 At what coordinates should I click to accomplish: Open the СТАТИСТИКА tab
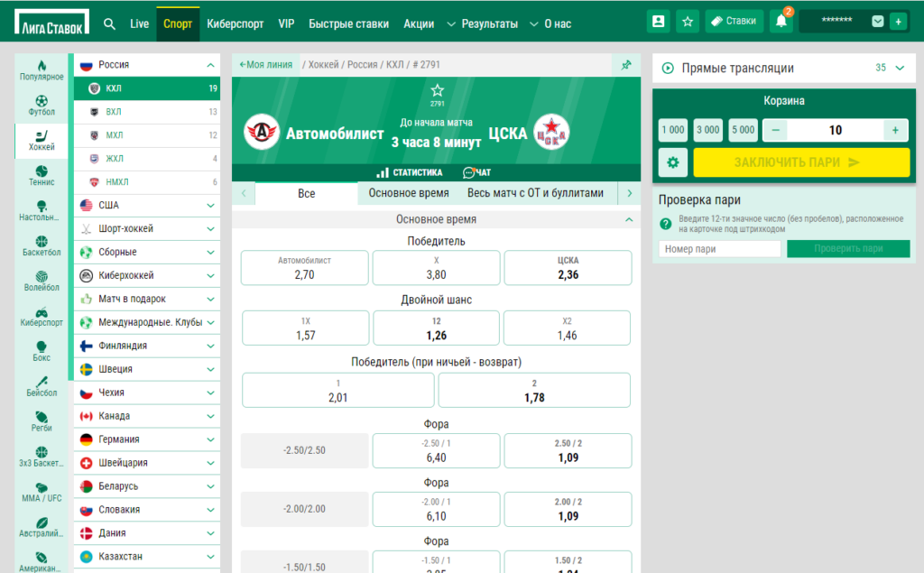coord(410,172)
